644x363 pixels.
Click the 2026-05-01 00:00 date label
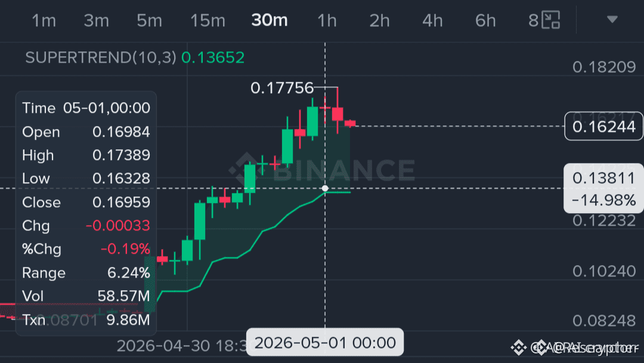pyautogui.click(x=325, y=343)
